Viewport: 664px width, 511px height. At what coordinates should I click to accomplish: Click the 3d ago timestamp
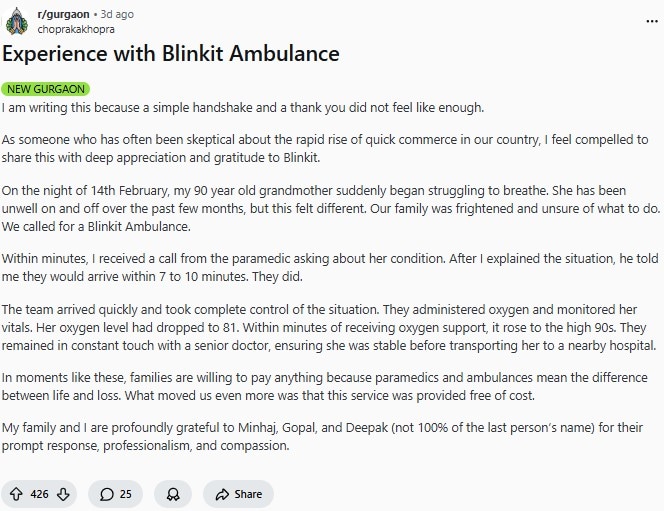point(117,15)
